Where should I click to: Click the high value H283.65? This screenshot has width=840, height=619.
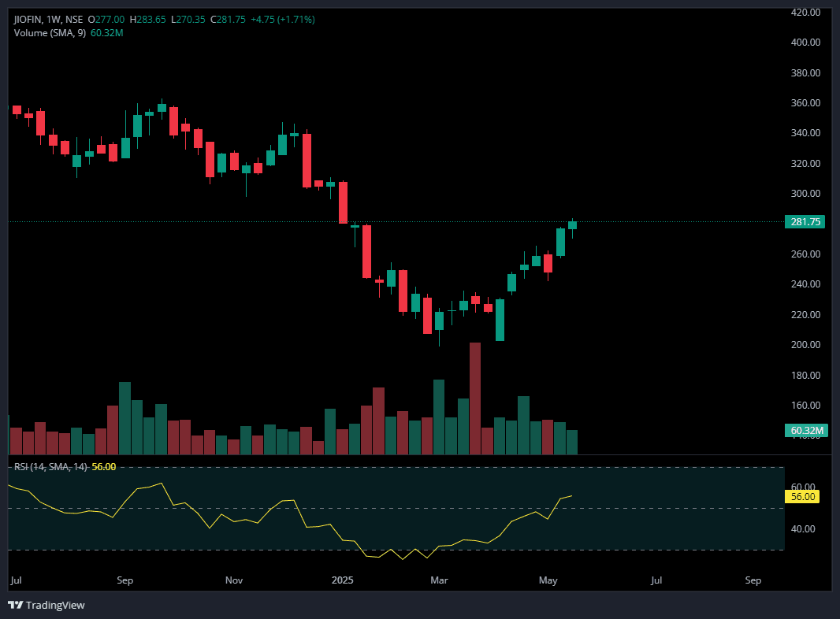point(148,19)
